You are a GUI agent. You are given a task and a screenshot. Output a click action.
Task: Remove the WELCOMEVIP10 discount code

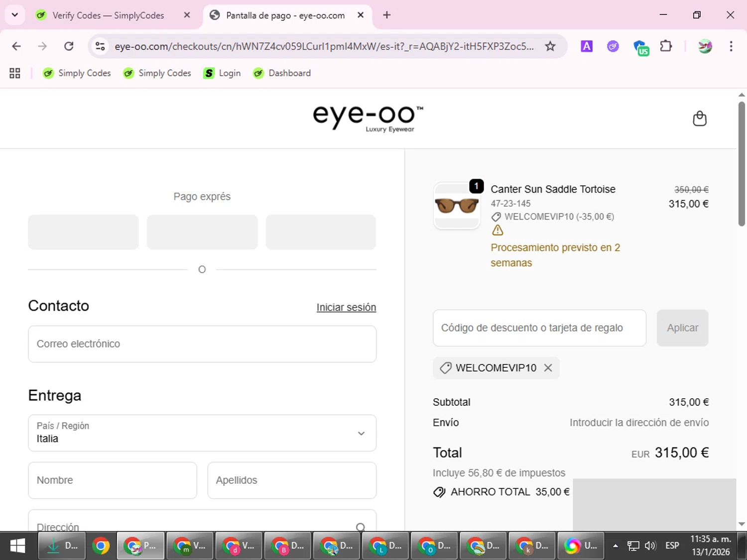(548, 368)
